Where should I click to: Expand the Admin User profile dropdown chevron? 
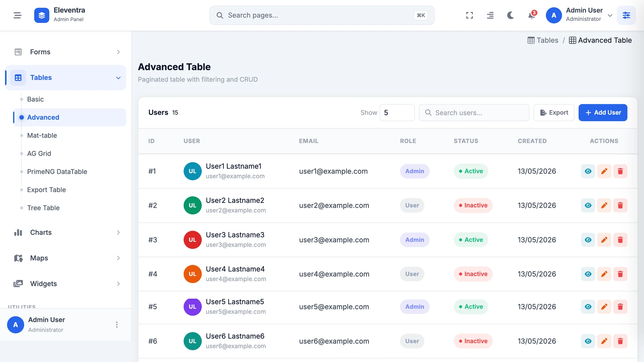click(x=610, y=15)
